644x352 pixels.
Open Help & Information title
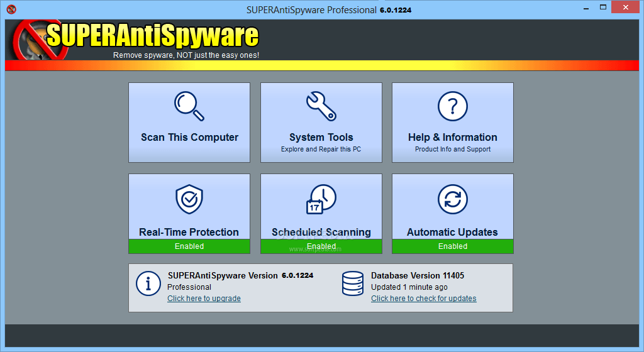453,137
